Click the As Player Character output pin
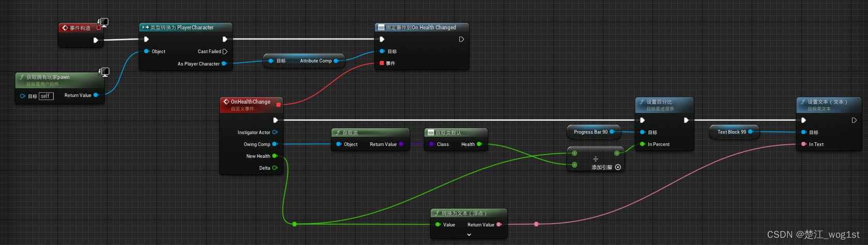 [224, 64]
